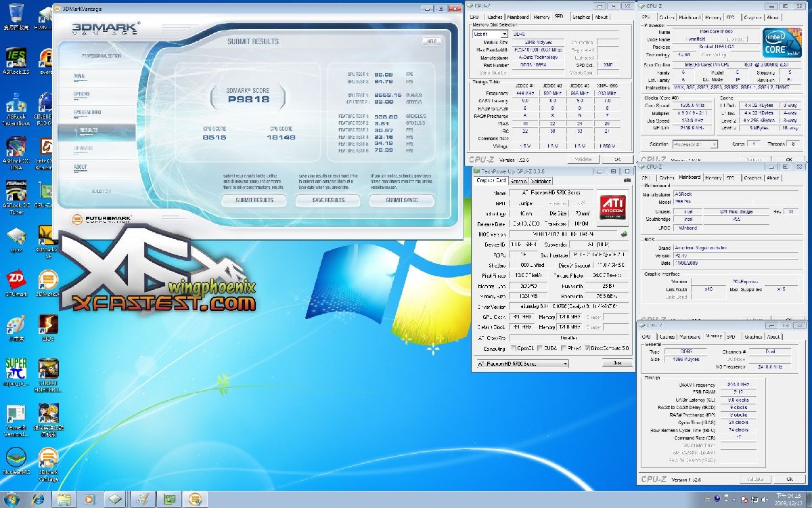Open the Super PI desktop icon
The image size is (812, 508).
pos(16,373)
